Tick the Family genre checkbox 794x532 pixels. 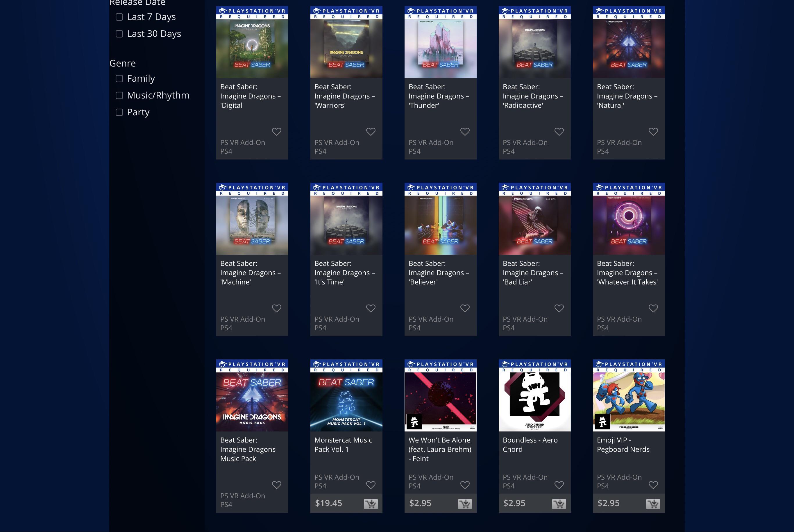pos(119,79)
